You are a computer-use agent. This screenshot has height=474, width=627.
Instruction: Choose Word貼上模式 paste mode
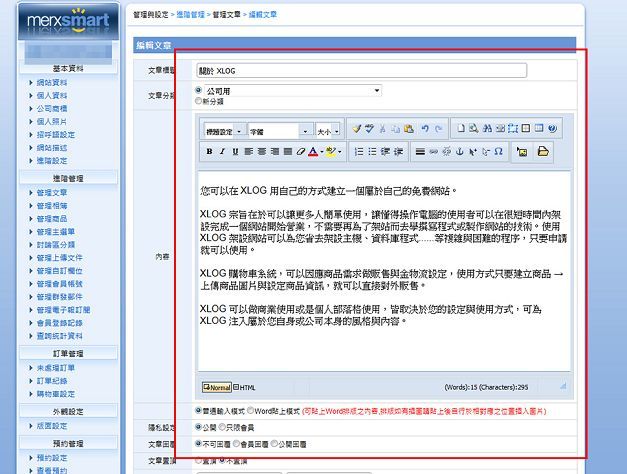click(250, 410)
